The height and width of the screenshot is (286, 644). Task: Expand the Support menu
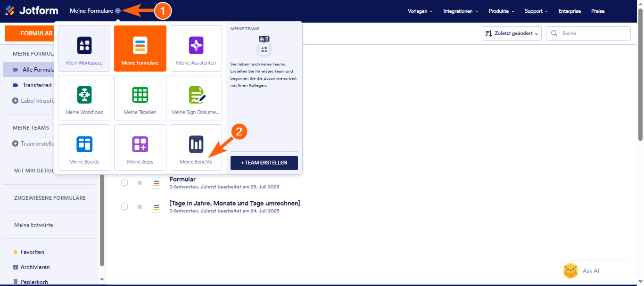click(536, 11)
